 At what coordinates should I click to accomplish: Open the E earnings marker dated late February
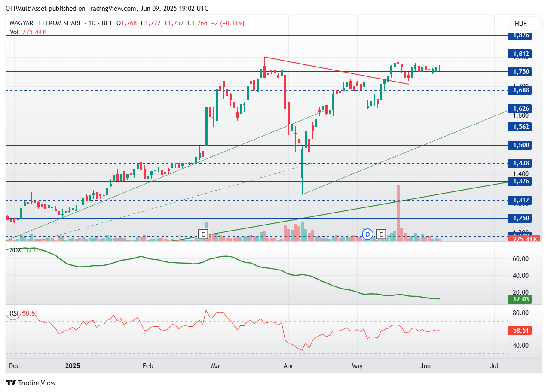coord(202,234)
